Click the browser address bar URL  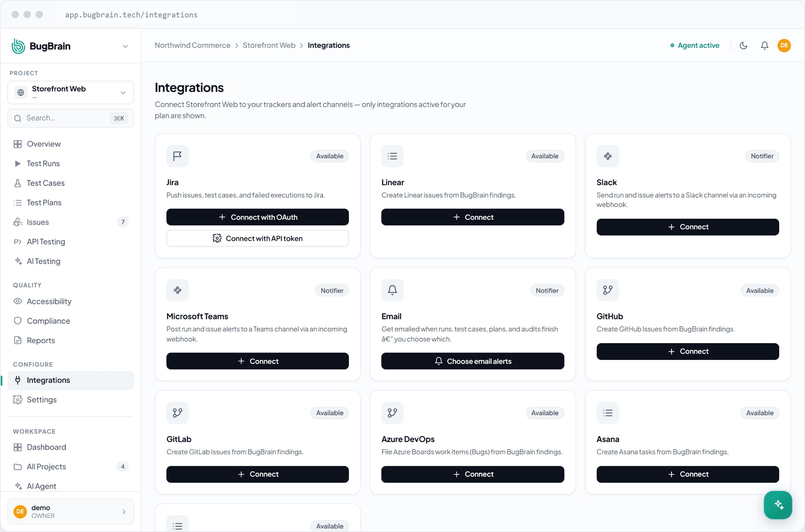click(131, 15)
